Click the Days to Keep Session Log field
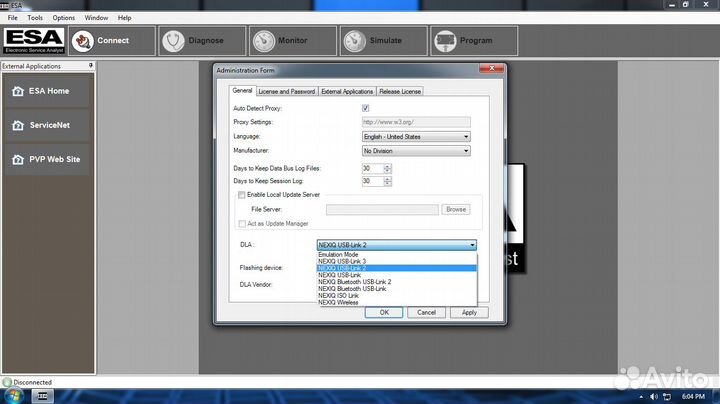 373,181
